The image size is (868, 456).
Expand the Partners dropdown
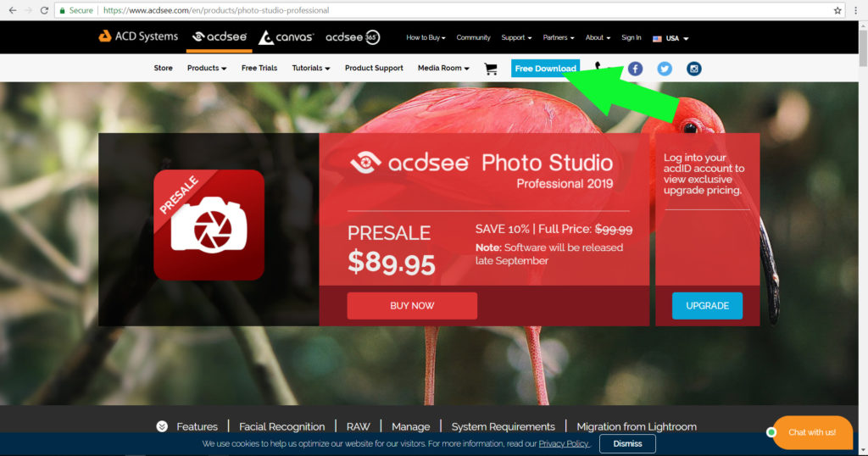point(559,37)
